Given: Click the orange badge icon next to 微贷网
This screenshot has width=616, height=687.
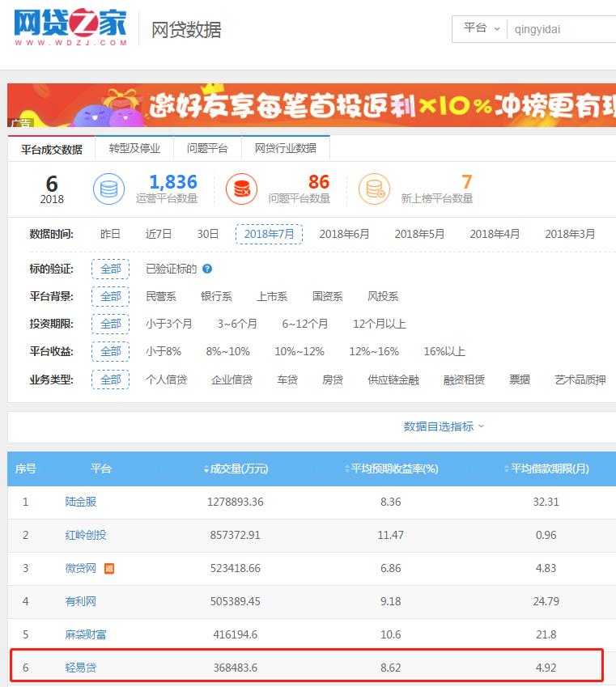Looking at the screenshot, I should pyautogui.click(x=109, y=569).
